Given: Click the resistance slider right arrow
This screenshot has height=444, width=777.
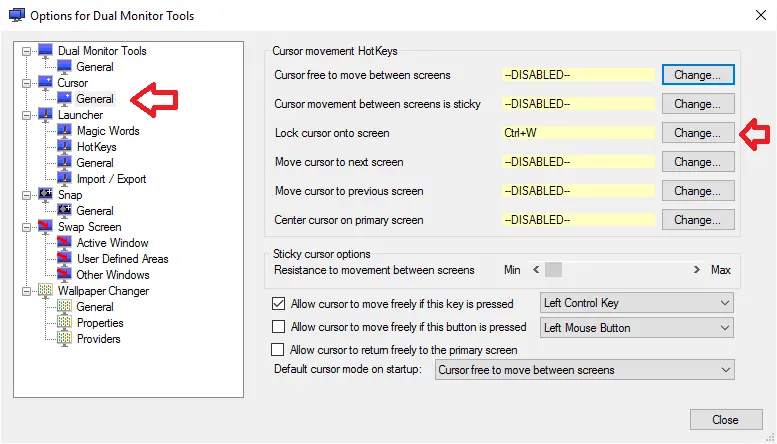Looking at the screenshot, I should [697, 270].
